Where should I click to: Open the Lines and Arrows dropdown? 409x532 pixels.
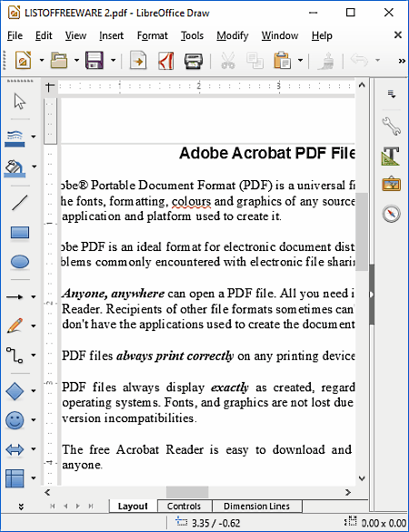(x=34, y=296)
